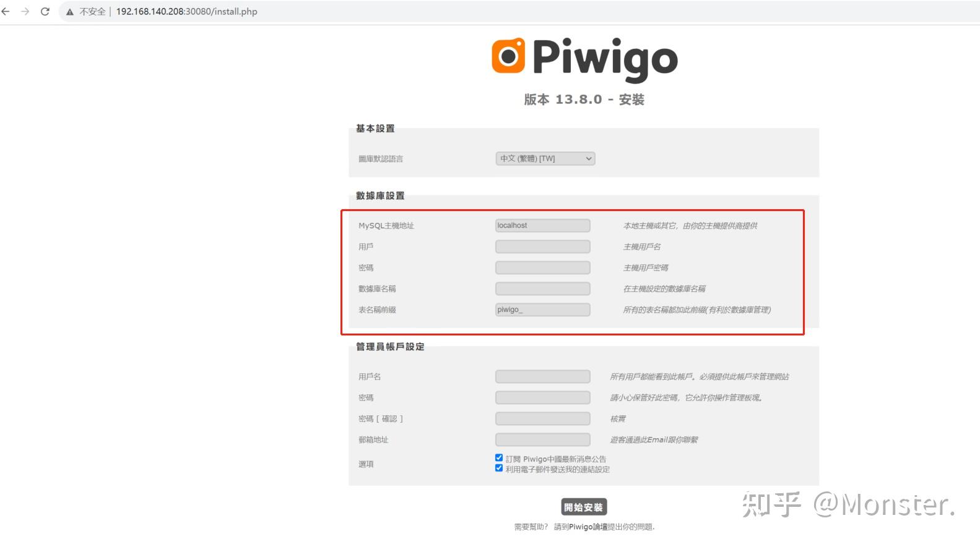Screen dimensions: 980x544
Task: Click the 密碼 [ 確認 ] label
Action: point(381,418)
